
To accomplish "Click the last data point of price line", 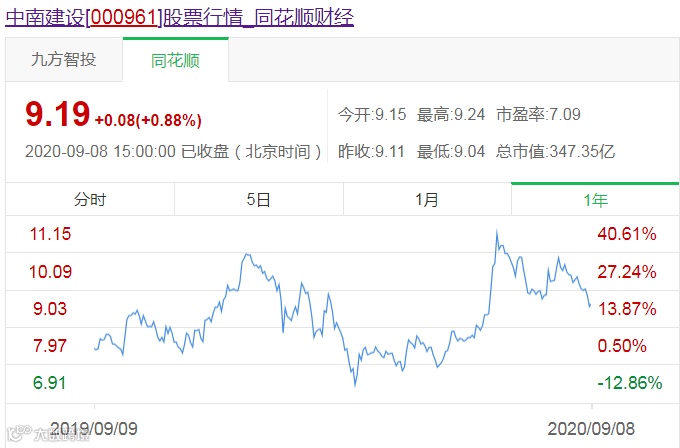I will click(x=590, y=306).
